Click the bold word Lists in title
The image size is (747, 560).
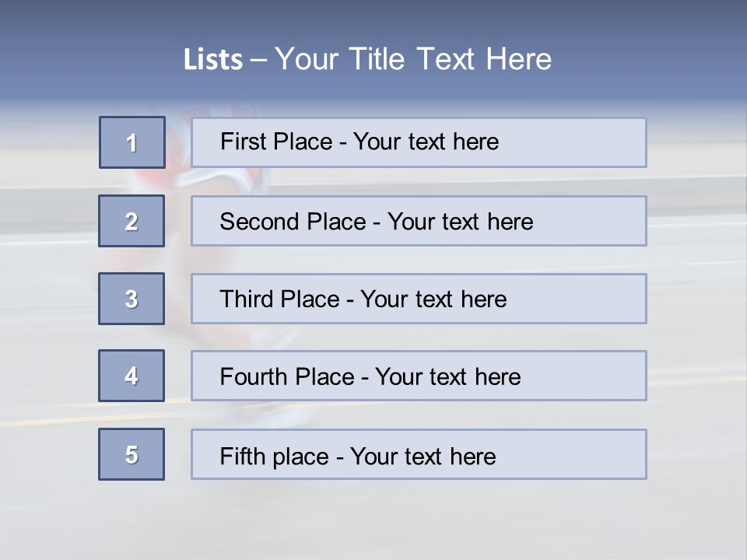(x=213, y=60)
